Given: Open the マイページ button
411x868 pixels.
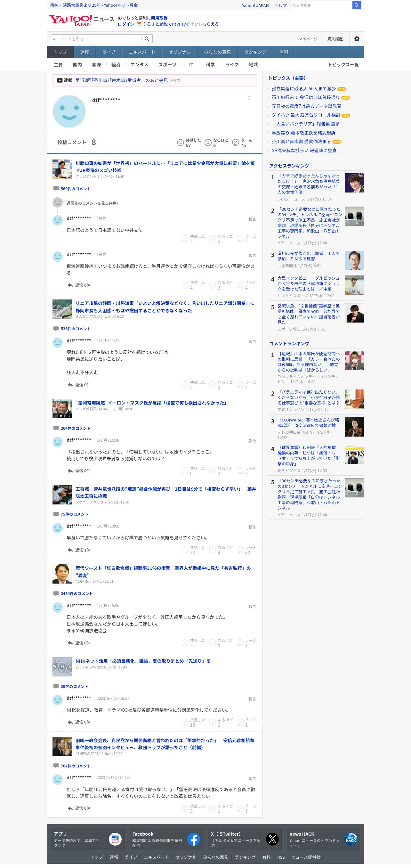Looking at the screenshot, I should (x=308, y=39).
